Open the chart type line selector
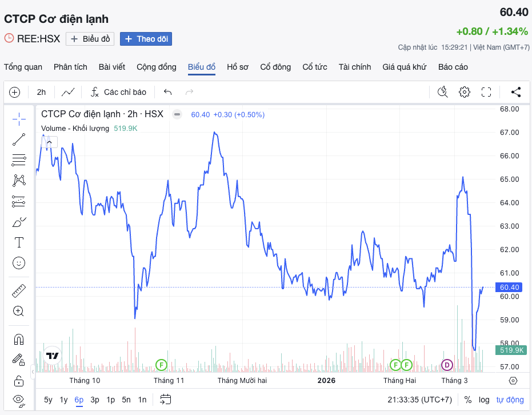The width and height of the screenshot is (532, 415). point(68,92)
